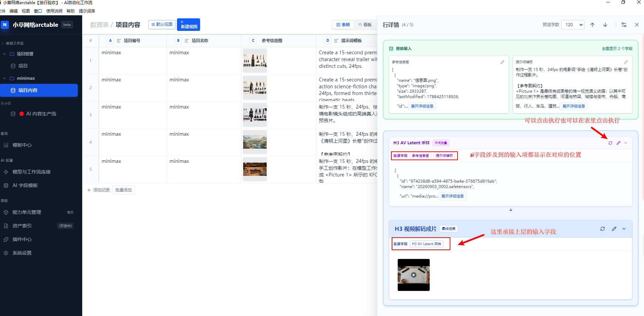Screen dimensions: 644x316
Task: Open 能力单元管理 page
Action: [26, 212]
